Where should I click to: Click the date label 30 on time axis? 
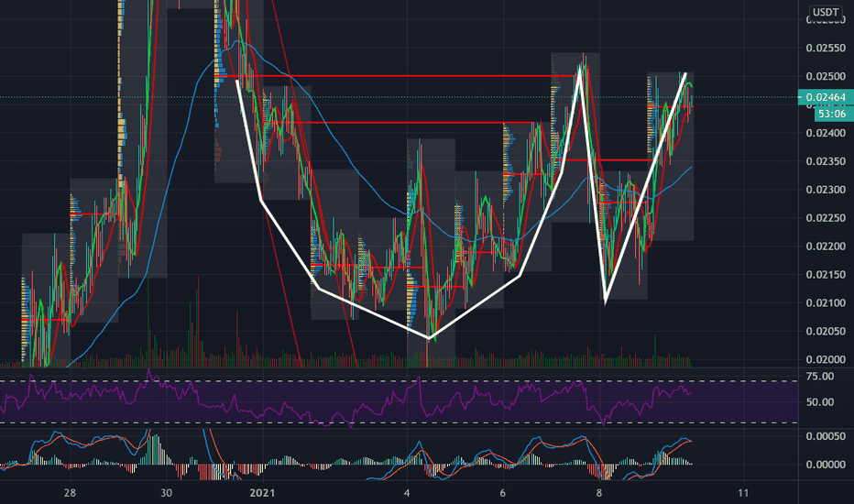(166, 493)
